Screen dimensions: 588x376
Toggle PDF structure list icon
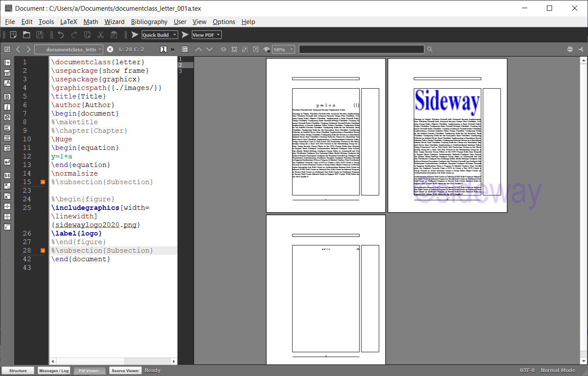(185, 49)
